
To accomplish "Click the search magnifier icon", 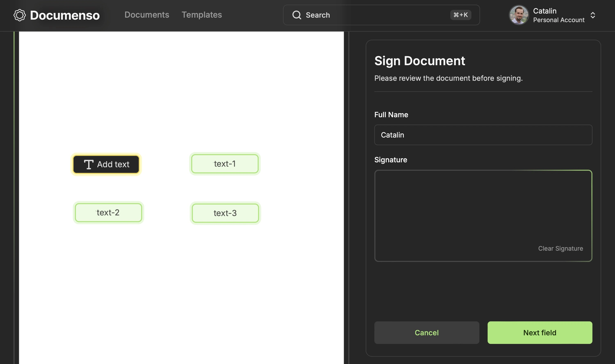I will 297,15.
